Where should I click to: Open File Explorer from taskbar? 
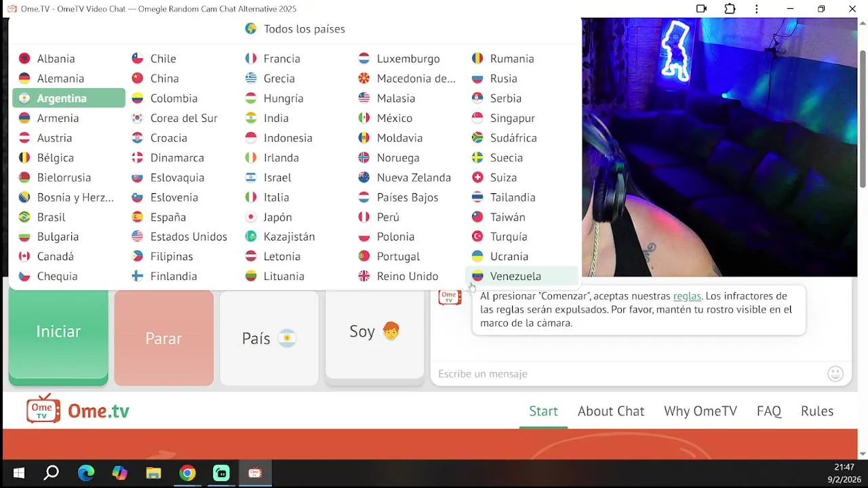[x=154, y=473]
